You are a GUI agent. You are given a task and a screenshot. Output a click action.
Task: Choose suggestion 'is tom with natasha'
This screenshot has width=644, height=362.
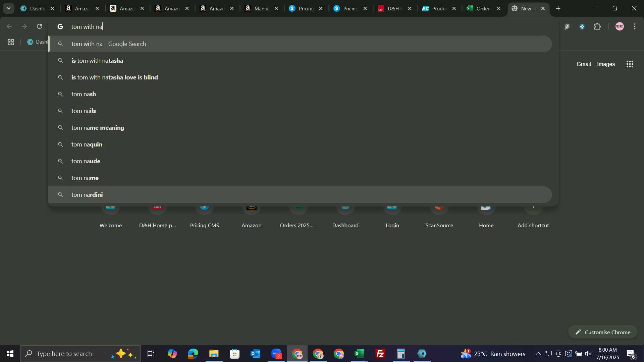(x=300, y=61)
